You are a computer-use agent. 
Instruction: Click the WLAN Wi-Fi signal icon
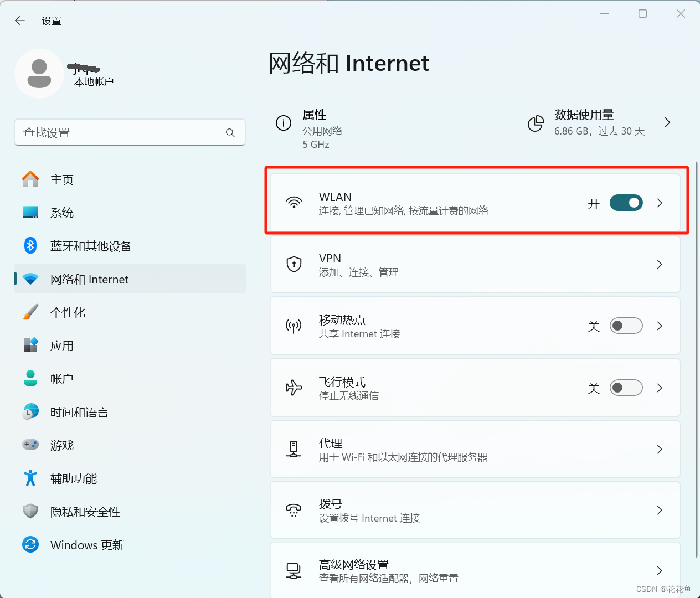tap(294, 203)
